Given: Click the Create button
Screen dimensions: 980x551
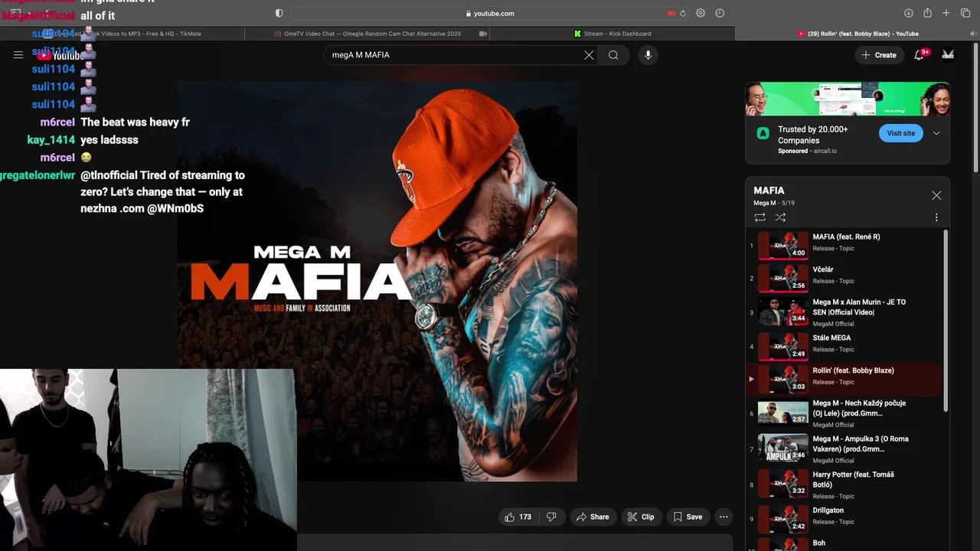Looking at the screenshot, I should [879, 55].
